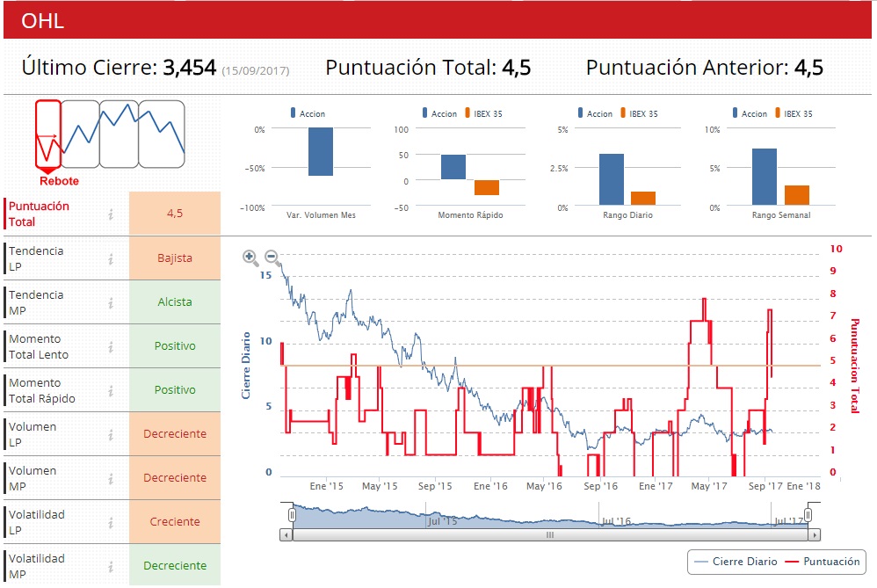Screen dimensions: 877x588
Task: Select the second phase box in cycle diagram
Action: [81, 134]
